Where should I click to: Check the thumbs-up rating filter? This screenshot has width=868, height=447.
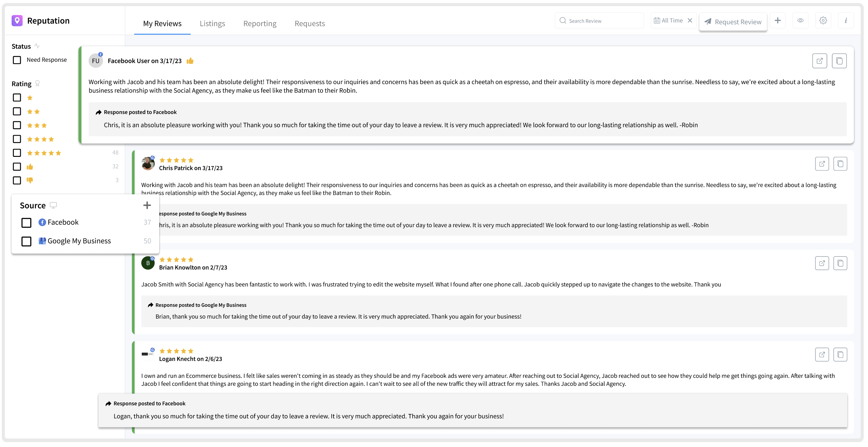click(x=17, y=167)
